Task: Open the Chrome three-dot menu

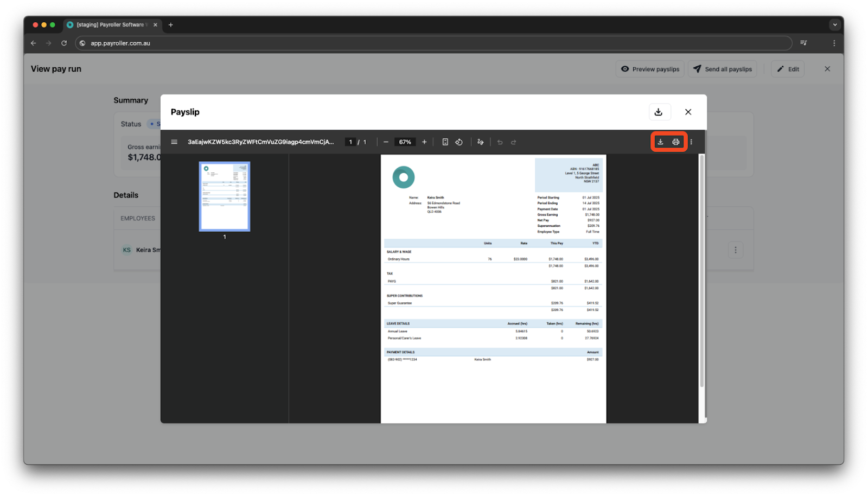Action: coord(834,43)
